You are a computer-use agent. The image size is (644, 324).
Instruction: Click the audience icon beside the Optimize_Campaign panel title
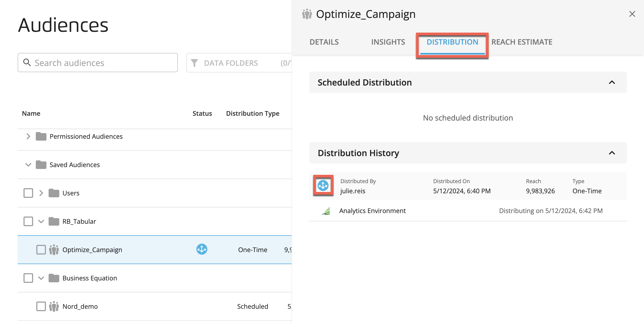pos(307,14)
